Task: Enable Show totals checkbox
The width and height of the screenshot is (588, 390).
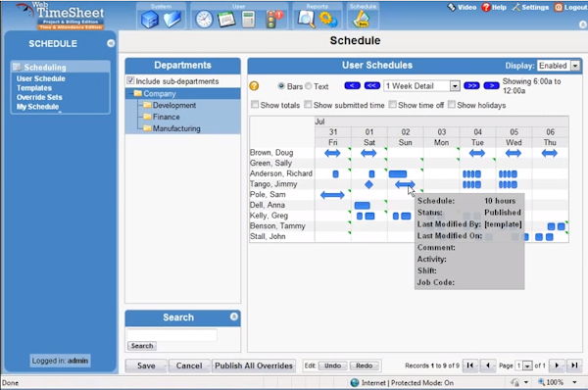Action: pyautogui.click(x=255, y=104)
